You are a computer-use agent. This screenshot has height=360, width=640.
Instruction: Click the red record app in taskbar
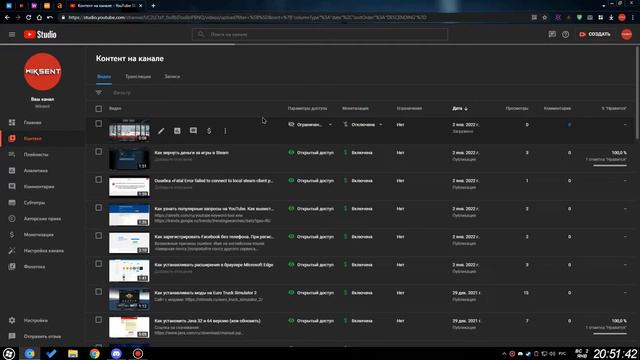[x=138, y=353]
